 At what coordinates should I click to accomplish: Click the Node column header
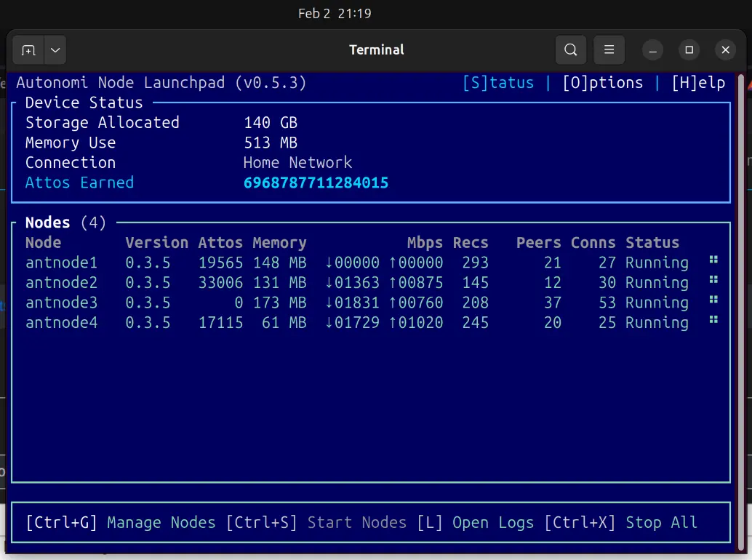(43, 243)
